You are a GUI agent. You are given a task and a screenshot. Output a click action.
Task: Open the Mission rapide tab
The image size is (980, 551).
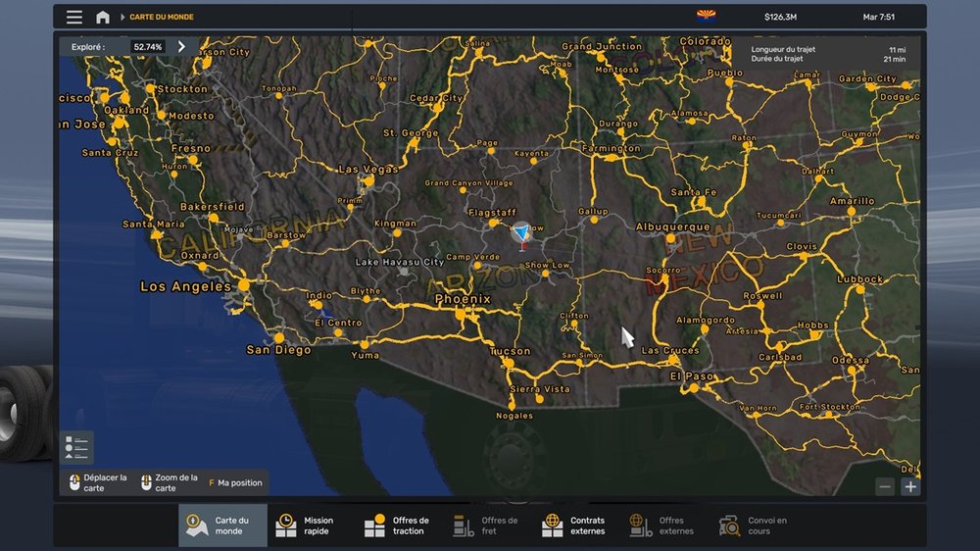(311, 526)
